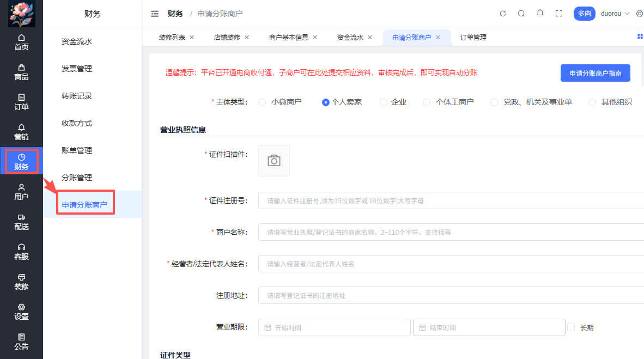Click the camera icon to upload 证件扫描件
This screenshot has width=644, height=359.
(274, 160)
